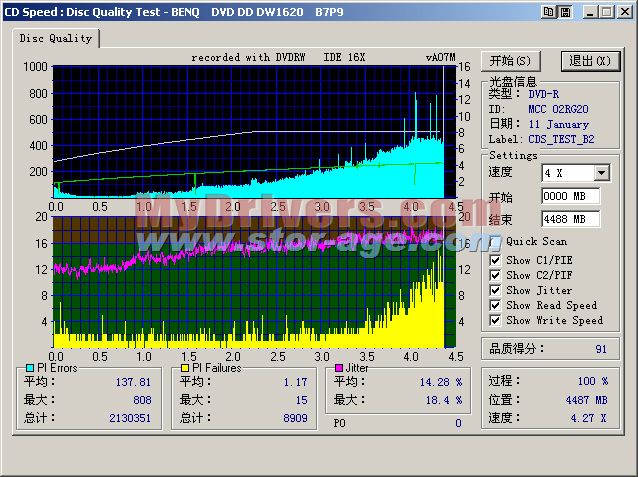Uncheck Show C1/PIE option
The height and width of the screenshot is (477, 638).
click(496, 261)
